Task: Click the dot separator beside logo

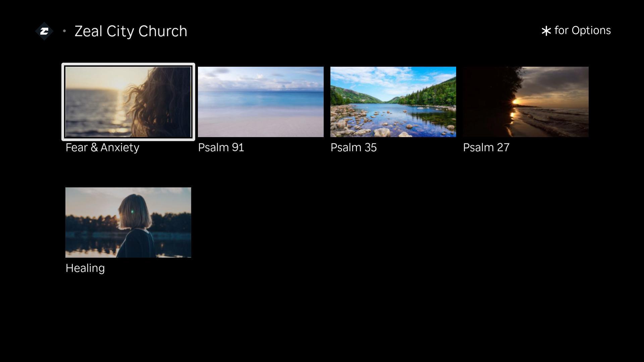Action: tap(64, 31)
